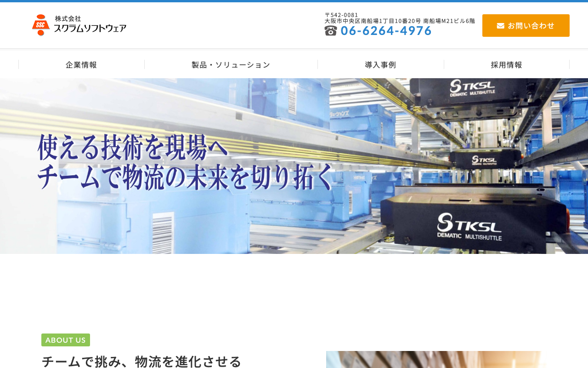Click the hero slogan 使える技術を現場へ
Viewport: 588px width, 368px height.
coord(133,147)
